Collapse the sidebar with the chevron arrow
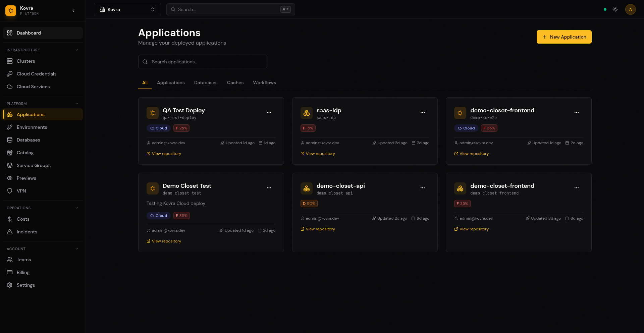This screenshot has width=644, height=333. pos(73,11)
